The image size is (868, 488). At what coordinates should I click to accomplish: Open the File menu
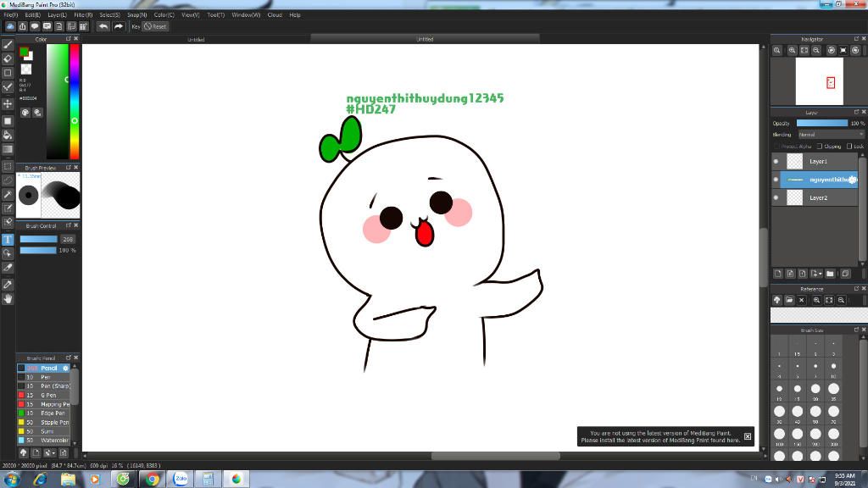click(x=10, y=15)
